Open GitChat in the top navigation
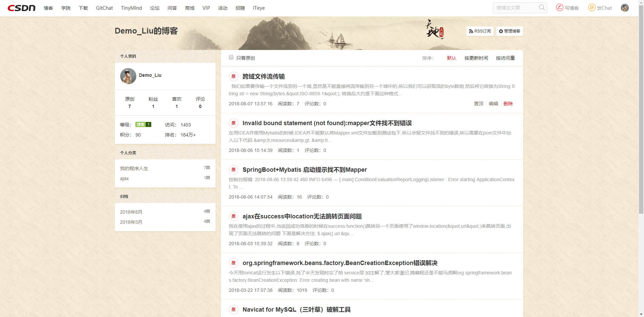644x317 pixels. (x=104, y=8)
